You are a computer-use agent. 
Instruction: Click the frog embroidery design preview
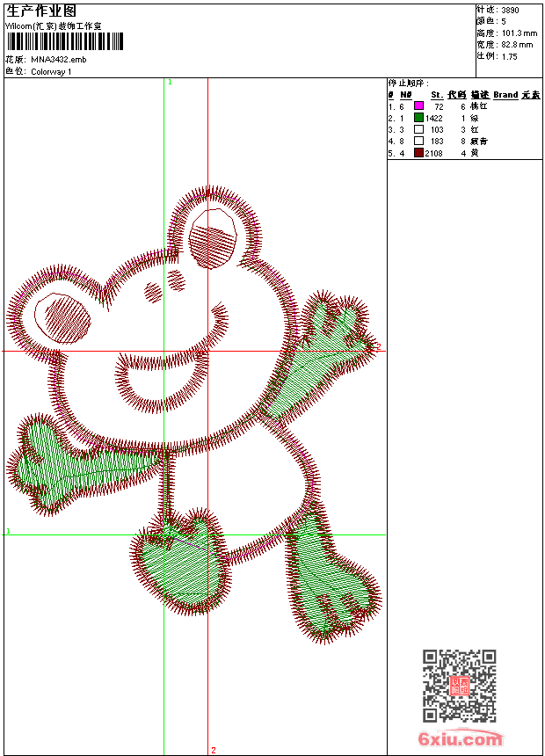(194, 415)
